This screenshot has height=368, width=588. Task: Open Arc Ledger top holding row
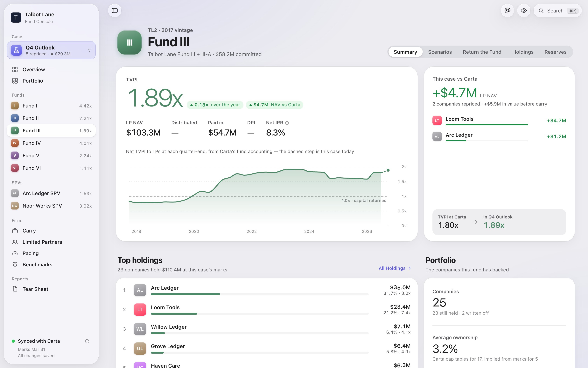tap(267, 290)
